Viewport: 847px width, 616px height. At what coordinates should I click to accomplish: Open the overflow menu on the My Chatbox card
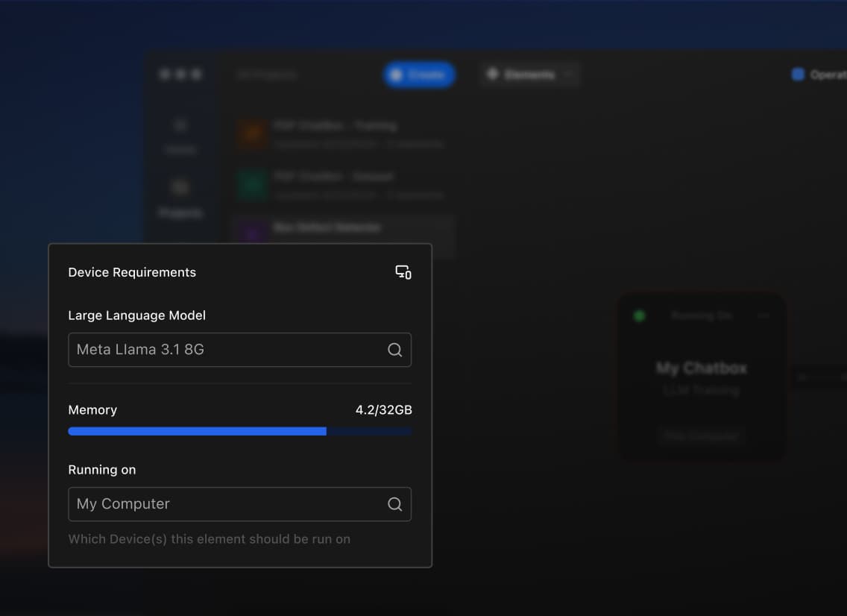[x=763, y=315]
